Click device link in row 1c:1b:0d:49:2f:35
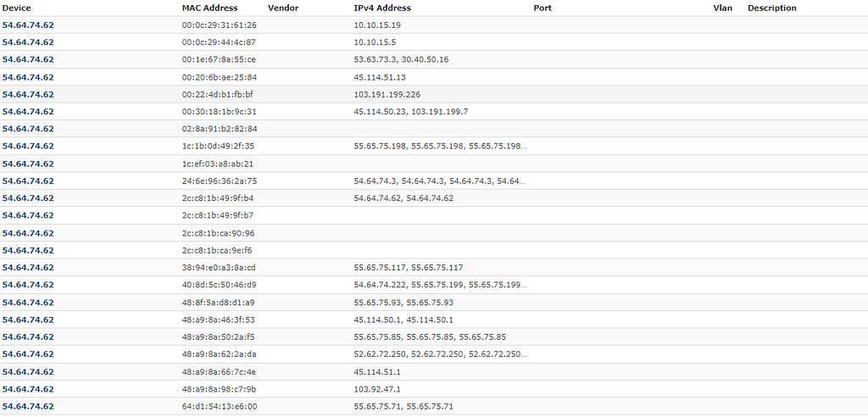 tap(28, 146)
